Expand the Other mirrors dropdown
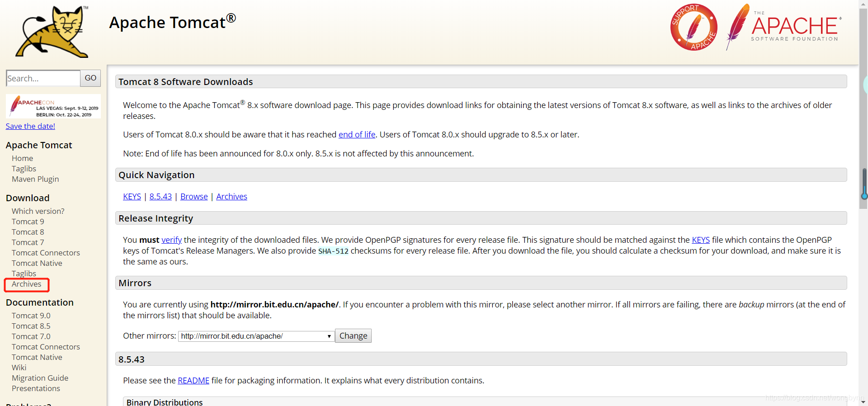Screen dimensions: 868x406 click(256, 336)
